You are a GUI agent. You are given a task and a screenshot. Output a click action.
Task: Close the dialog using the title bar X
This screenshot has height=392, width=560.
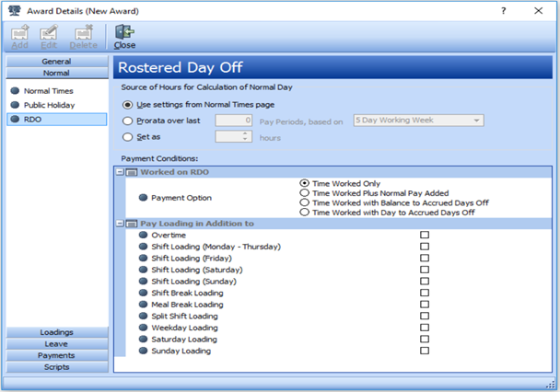538,11
